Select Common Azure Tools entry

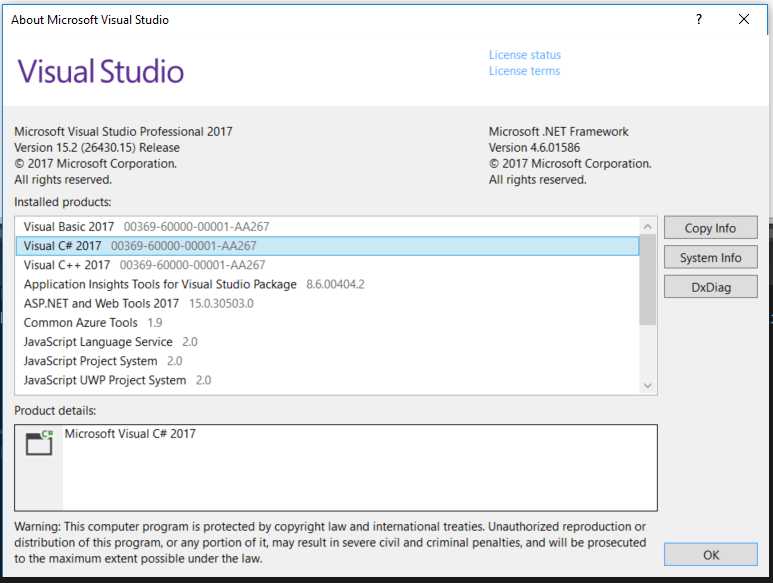(327, 323)
